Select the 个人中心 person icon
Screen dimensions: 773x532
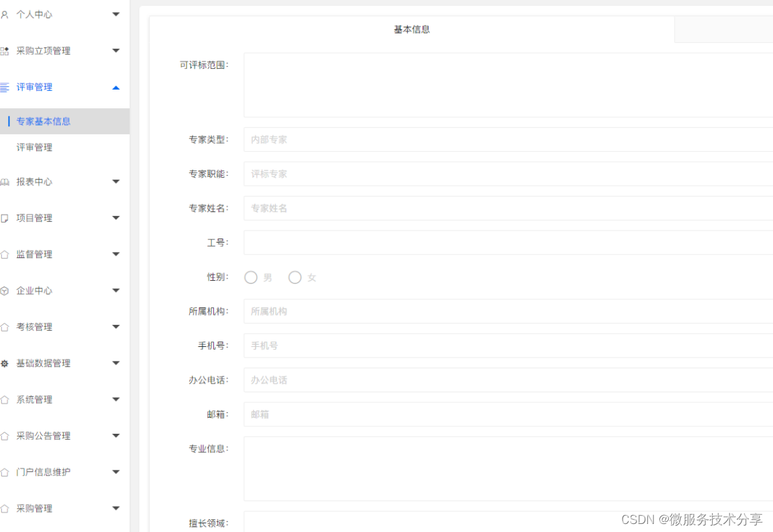(7, 13)
